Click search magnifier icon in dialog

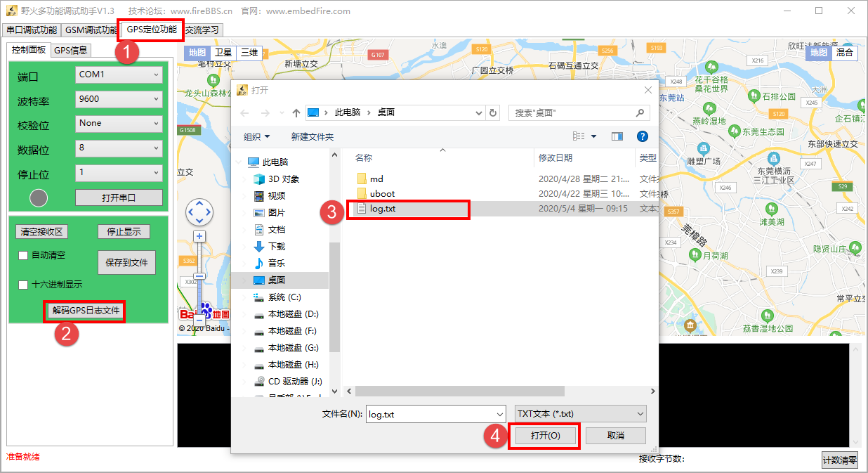pyautogui.click(x=640, y=112)
